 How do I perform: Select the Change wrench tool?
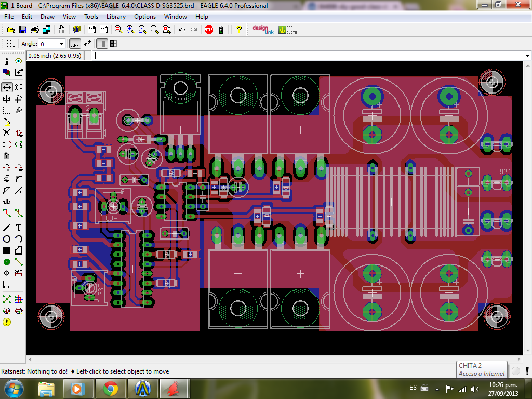pos(19,110)
